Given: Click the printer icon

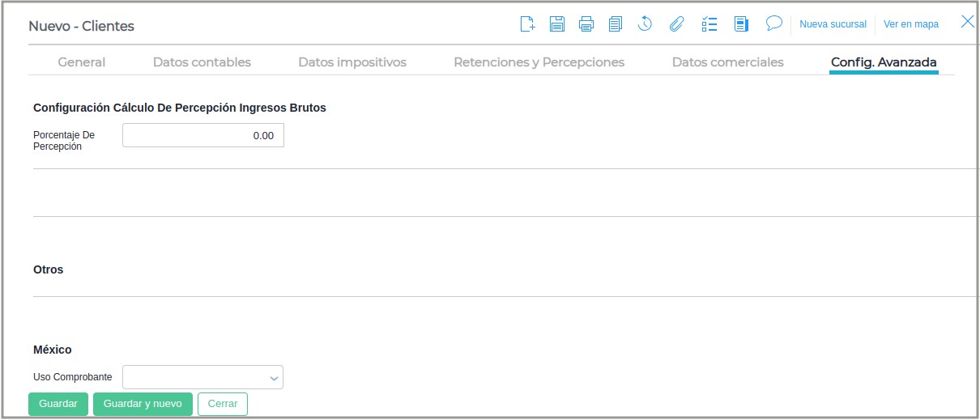Looking at the screenshot, I should pyautogui.click(x=586, y=24).
